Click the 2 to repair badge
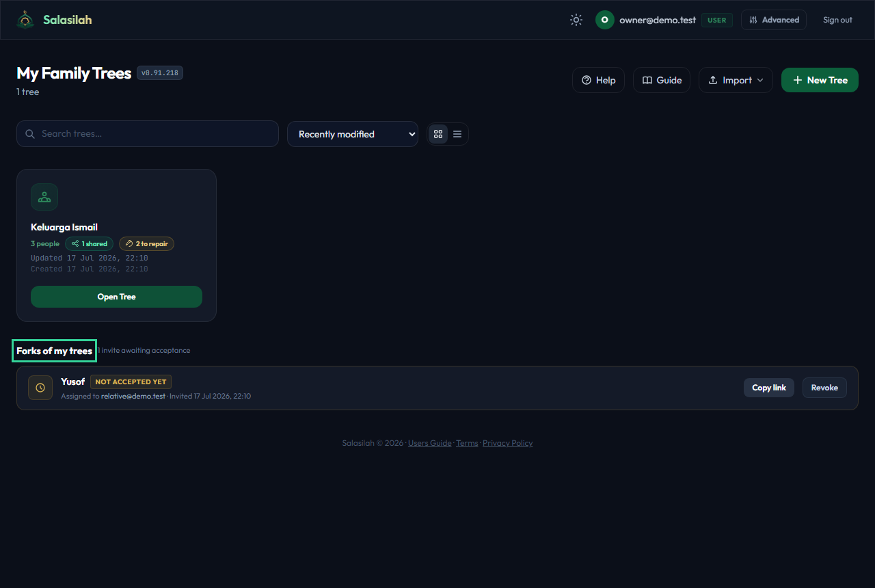 tap(146, 244)
